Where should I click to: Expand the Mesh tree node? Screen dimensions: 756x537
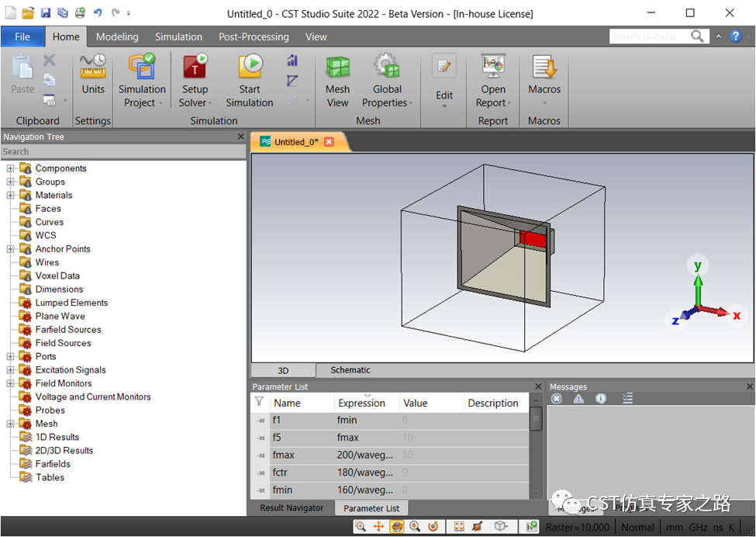(x=10, y=424)
